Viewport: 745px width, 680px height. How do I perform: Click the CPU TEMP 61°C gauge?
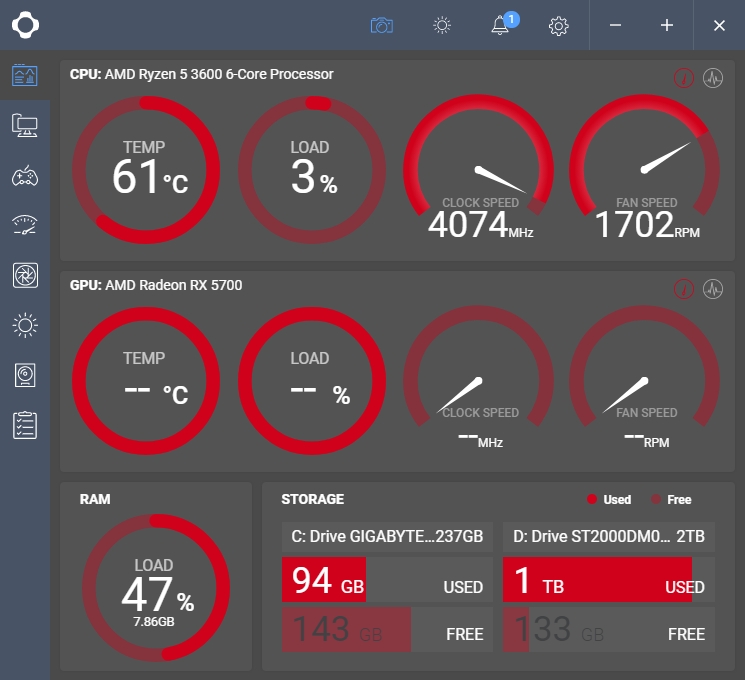coord(146,170)
